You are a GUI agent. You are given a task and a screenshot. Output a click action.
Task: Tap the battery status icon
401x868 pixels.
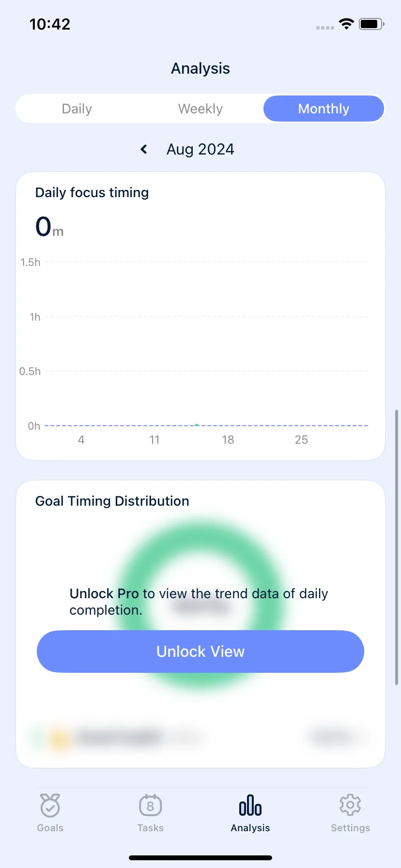[x=371, y=24]
